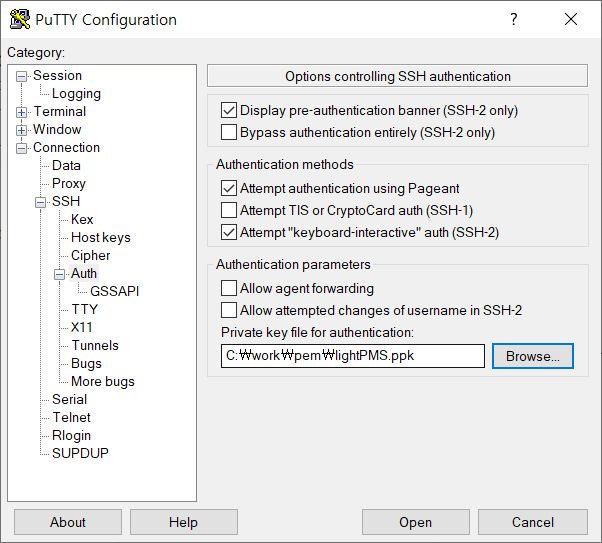Select Session category
Viewport: 602px width, 543px height.
click(57, 76)
